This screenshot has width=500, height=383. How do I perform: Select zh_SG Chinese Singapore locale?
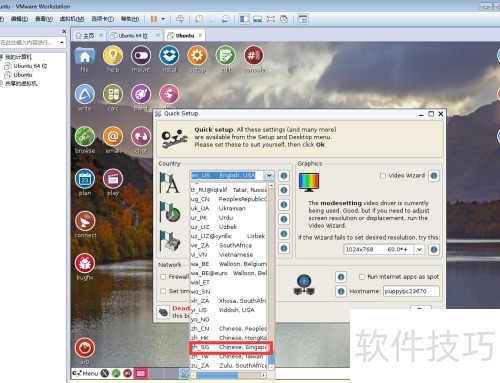click(229, 347)
